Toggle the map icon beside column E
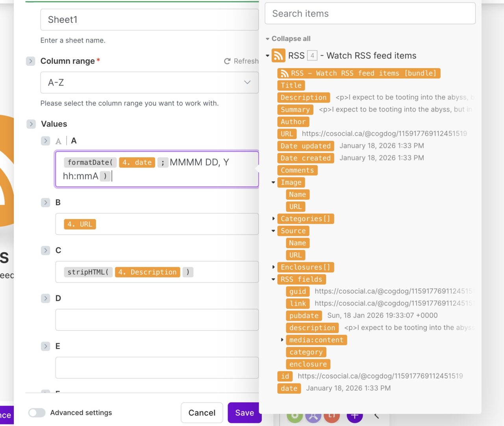504x426 pixels. tap(46, 346)
